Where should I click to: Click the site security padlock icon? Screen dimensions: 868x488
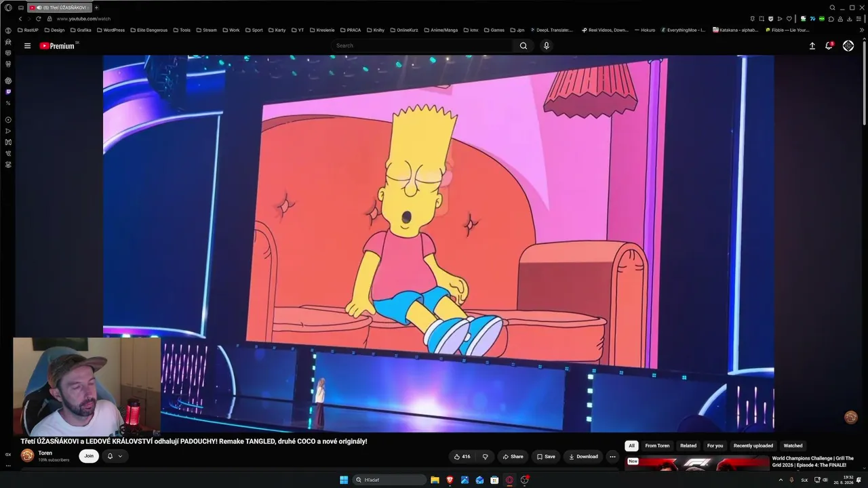[x=50, y=19]
